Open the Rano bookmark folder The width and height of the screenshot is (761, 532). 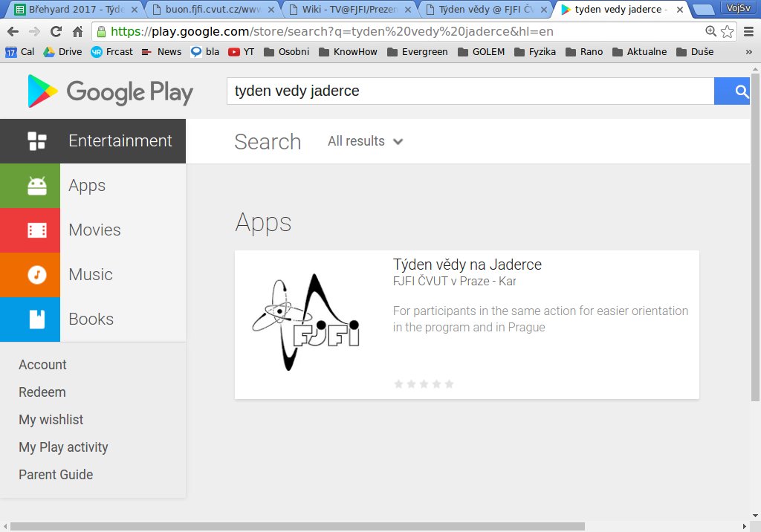pyautogui.click(x=584, y=51)
